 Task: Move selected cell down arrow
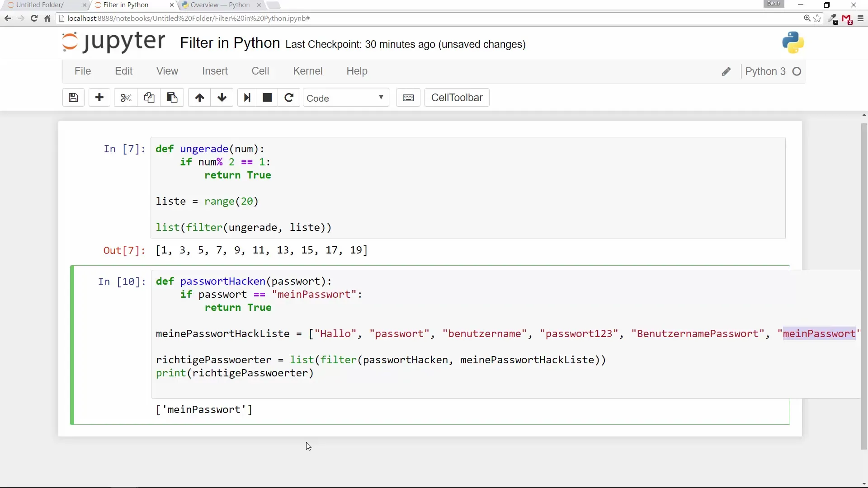222,98
